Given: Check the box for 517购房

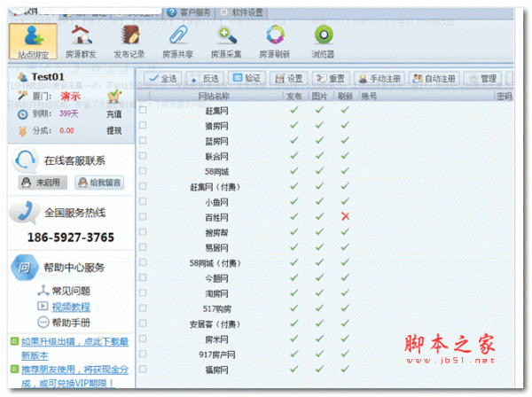Looking at the screenshot, I should click(143, 308).
